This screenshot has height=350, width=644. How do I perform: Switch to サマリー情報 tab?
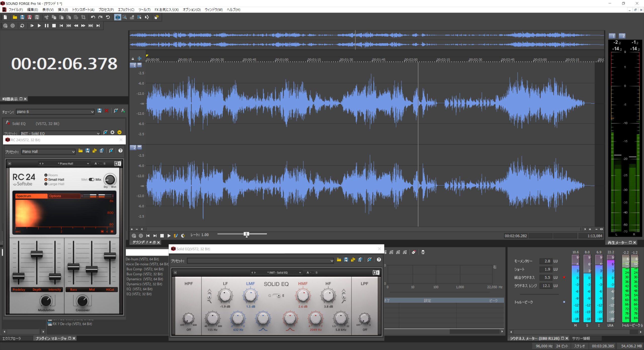point(581,338)
